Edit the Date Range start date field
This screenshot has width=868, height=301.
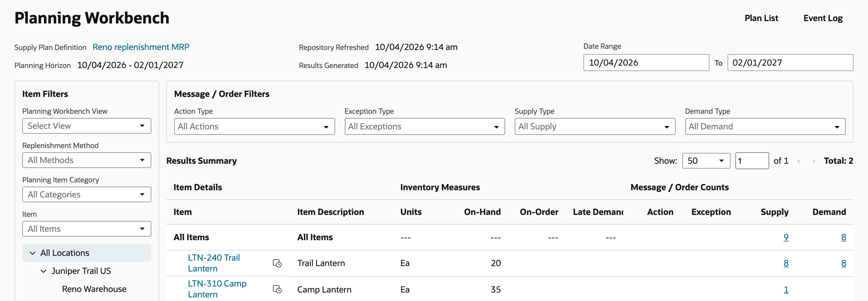[x=646, y=63]
